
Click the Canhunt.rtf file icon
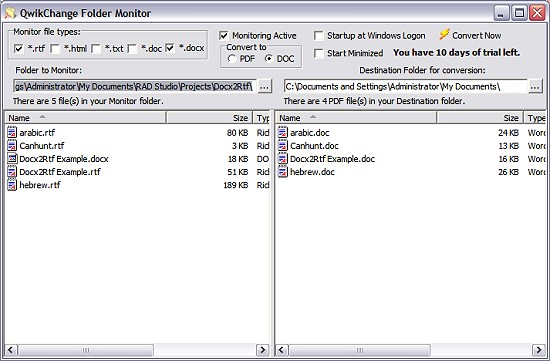[x=12, y=146]
